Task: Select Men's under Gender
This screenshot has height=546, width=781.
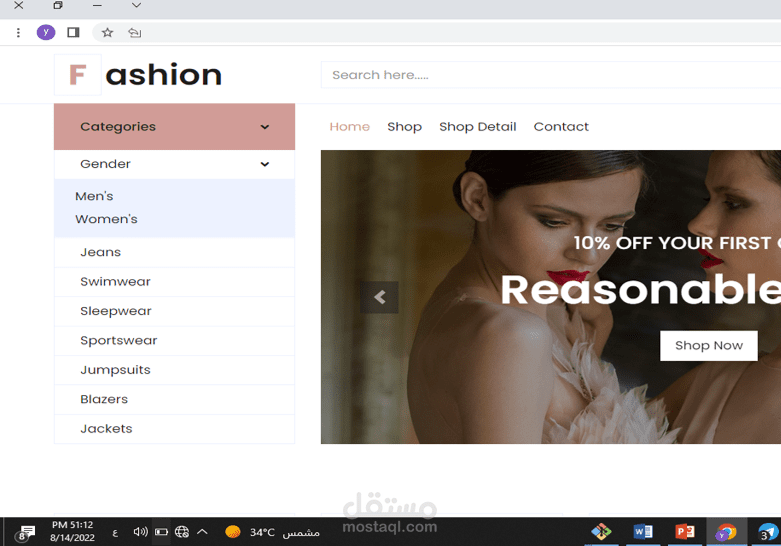Action: 94,196
